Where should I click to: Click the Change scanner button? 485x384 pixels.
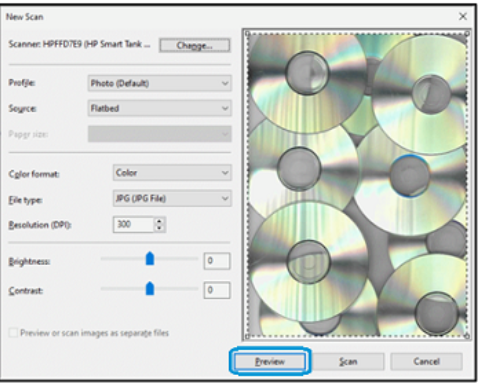click(195, 45)
